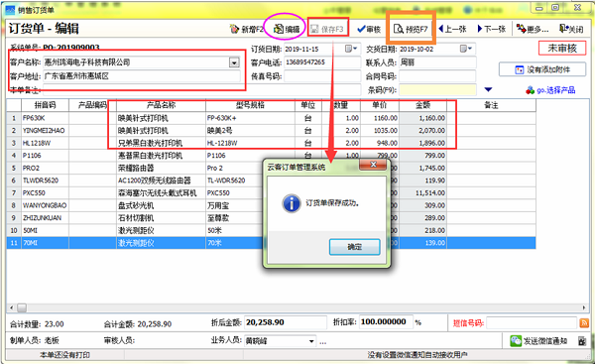
Task: Select row 2 cell YINGMEI2HAO
Action: pos(45,131)
